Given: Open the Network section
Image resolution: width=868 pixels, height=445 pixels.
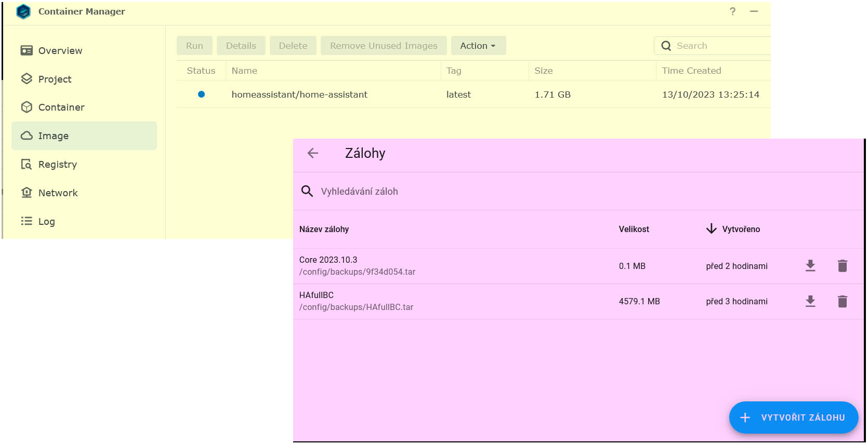Looking at the screenshot, I should 84,193.
